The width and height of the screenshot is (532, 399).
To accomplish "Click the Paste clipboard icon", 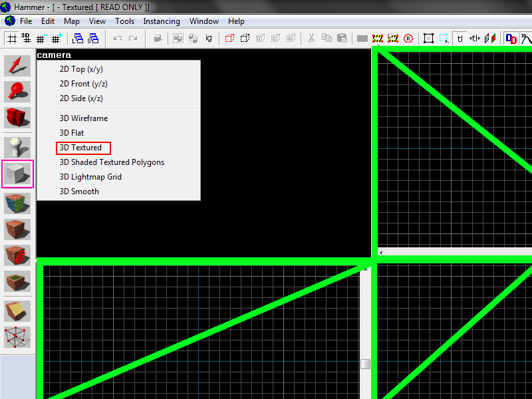I will [x=342, y=39].
